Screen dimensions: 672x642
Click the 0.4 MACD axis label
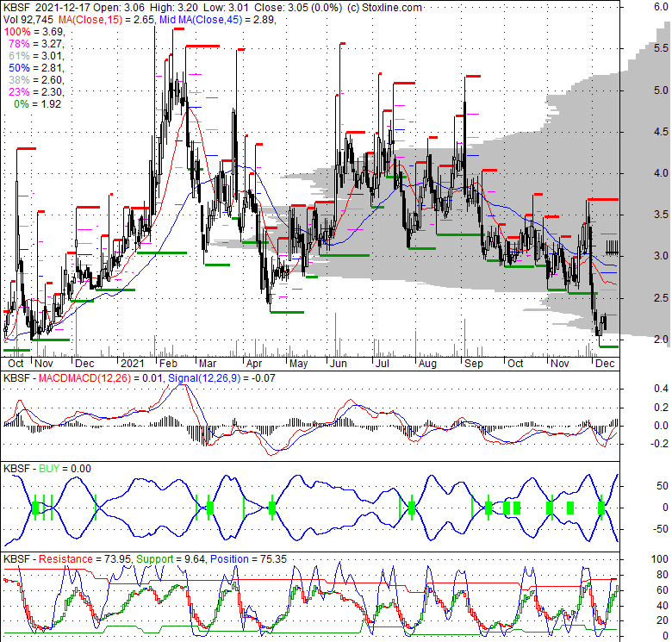[662, 389]
